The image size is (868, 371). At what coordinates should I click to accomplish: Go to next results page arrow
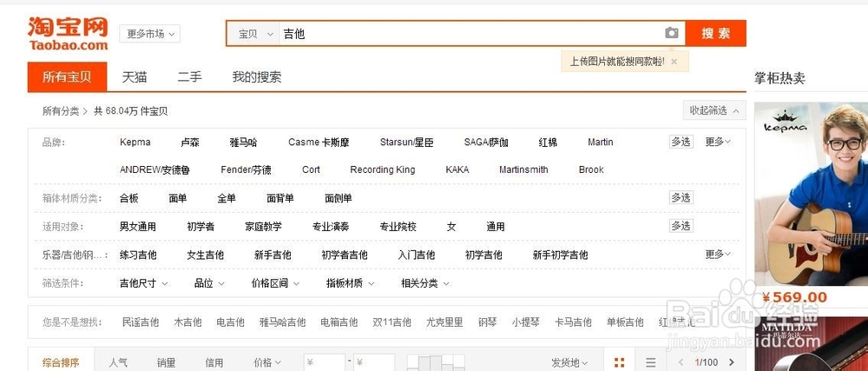coord(732,362)
